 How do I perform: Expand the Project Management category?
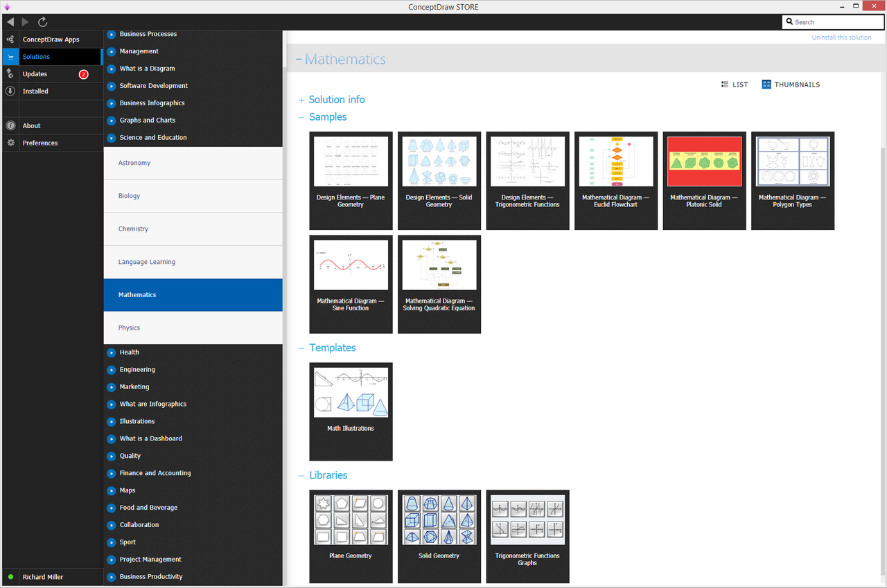pyautogui.click(x=112, y=560)
